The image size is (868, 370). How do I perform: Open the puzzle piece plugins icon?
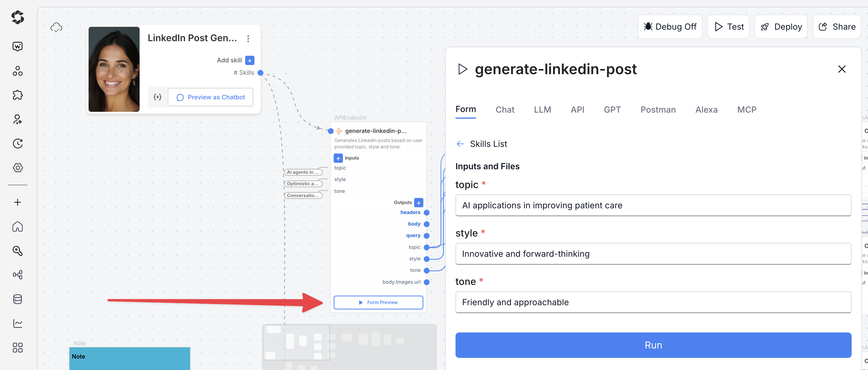tap(18, 95)
